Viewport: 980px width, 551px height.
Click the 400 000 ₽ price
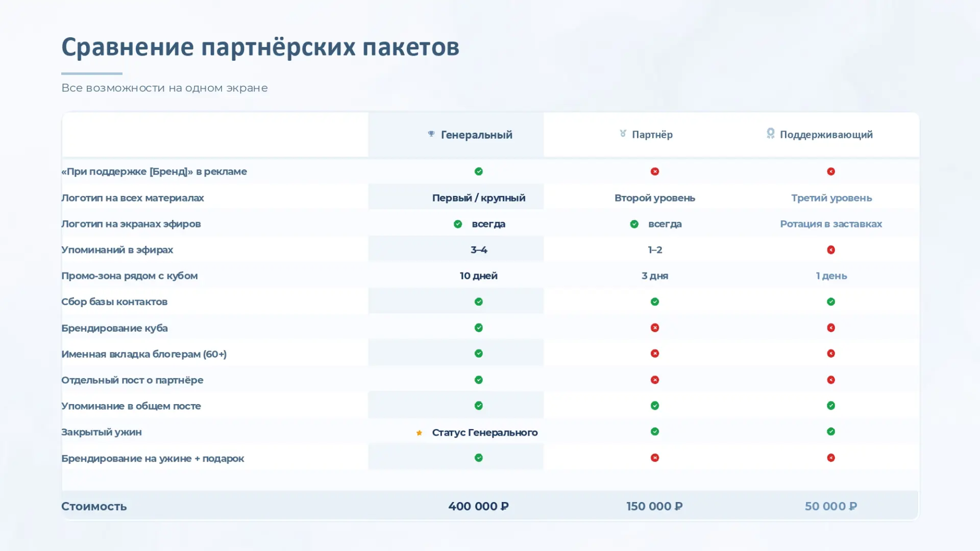point(479,506)
